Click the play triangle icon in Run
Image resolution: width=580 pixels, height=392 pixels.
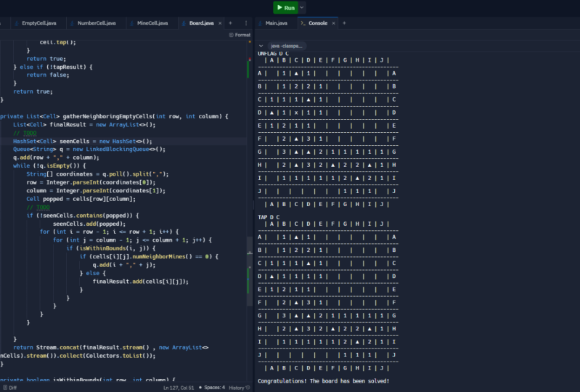pos(279,7)
